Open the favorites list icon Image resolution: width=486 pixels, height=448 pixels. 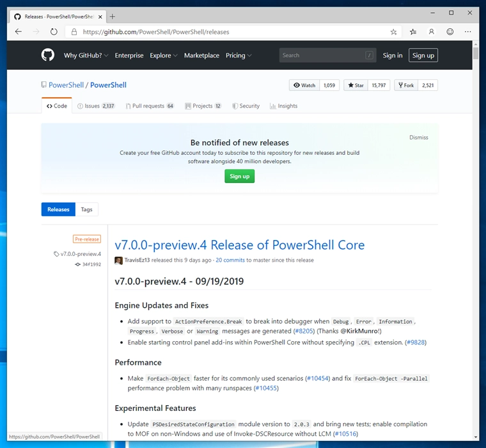pyautogui.click(x=413, y=31)
